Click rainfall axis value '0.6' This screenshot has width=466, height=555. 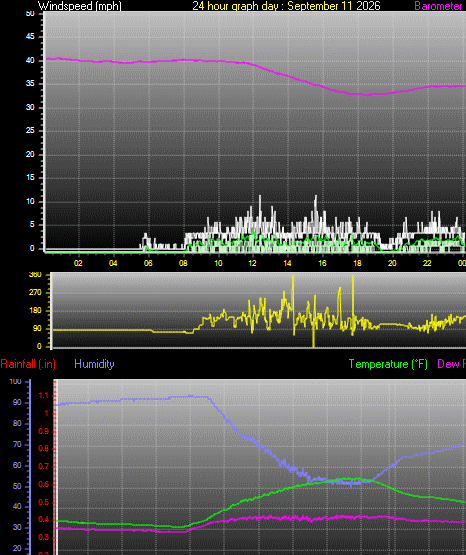[43, 485]
